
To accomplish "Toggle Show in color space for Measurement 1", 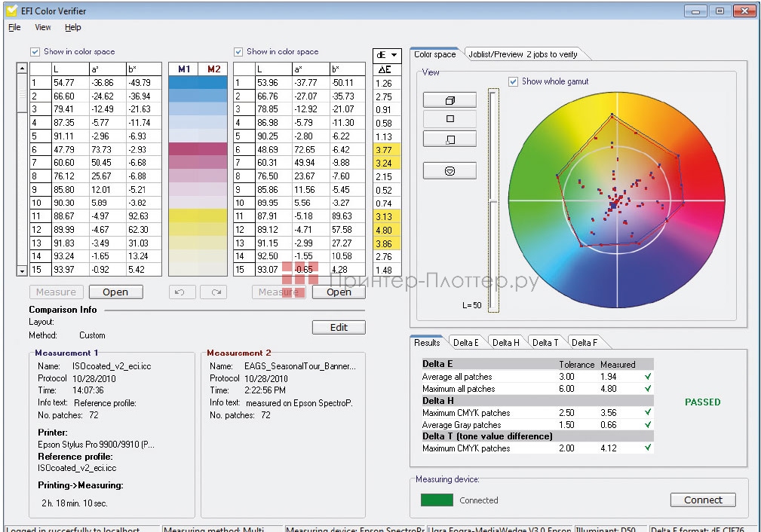I will click(x=35, y=50).
